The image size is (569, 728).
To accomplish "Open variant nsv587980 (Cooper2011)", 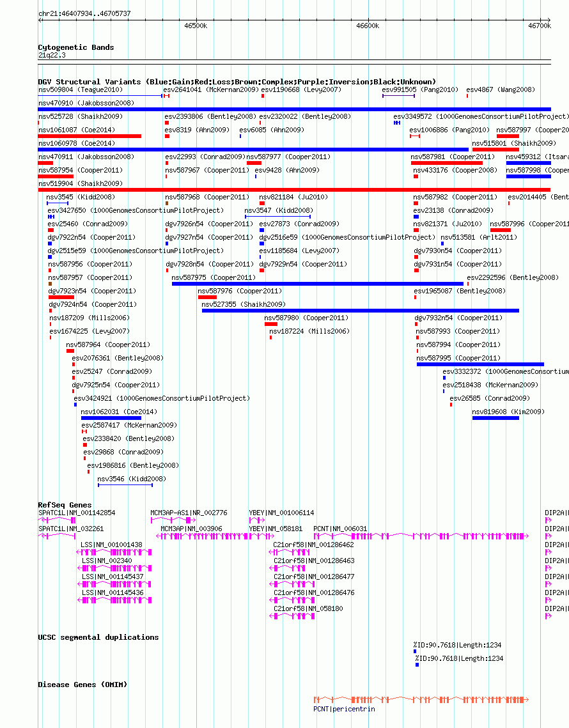I will click(307, 318).
